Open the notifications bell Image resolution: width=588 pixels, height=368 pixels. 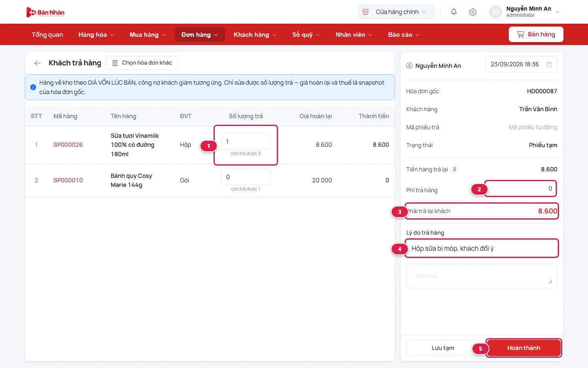tap(454, 12)
